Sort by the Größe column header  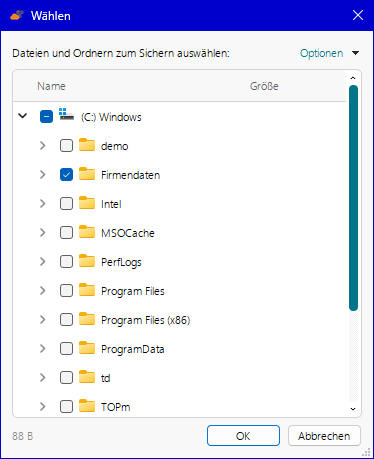coord(264,86)
